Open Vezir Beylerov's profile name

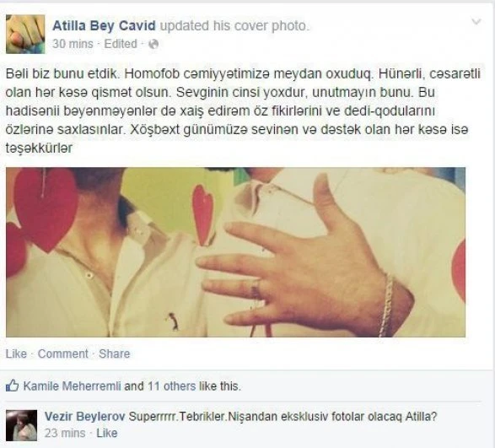point(84,417)
